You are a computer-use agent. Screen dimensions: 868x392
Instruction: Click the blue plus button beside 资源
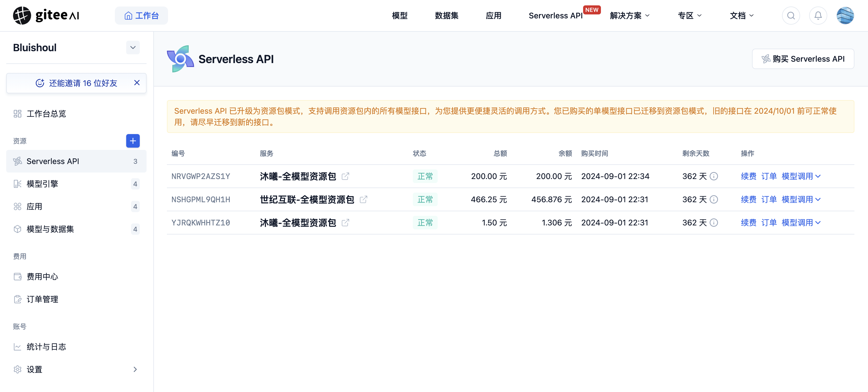coord(133,141)
